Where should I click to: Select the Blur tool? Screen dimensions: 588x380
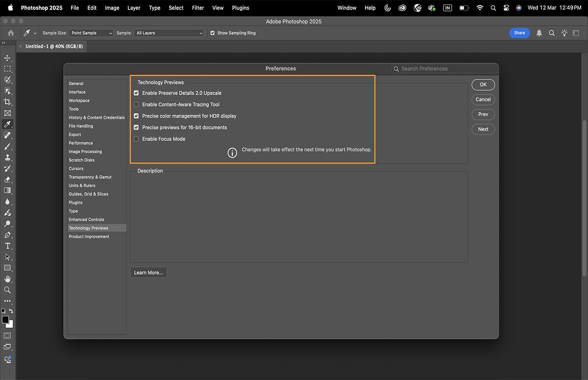click(7, 202)
